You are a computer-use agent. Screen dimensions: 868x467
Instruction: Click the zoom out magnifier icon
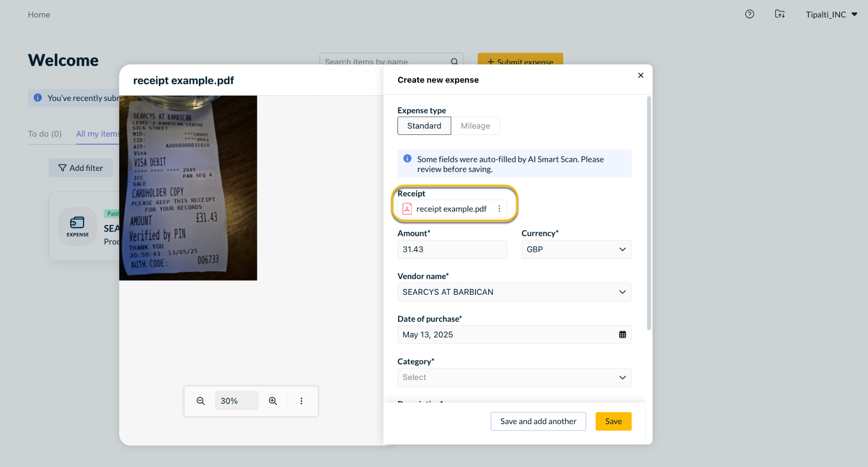[200, 401]
